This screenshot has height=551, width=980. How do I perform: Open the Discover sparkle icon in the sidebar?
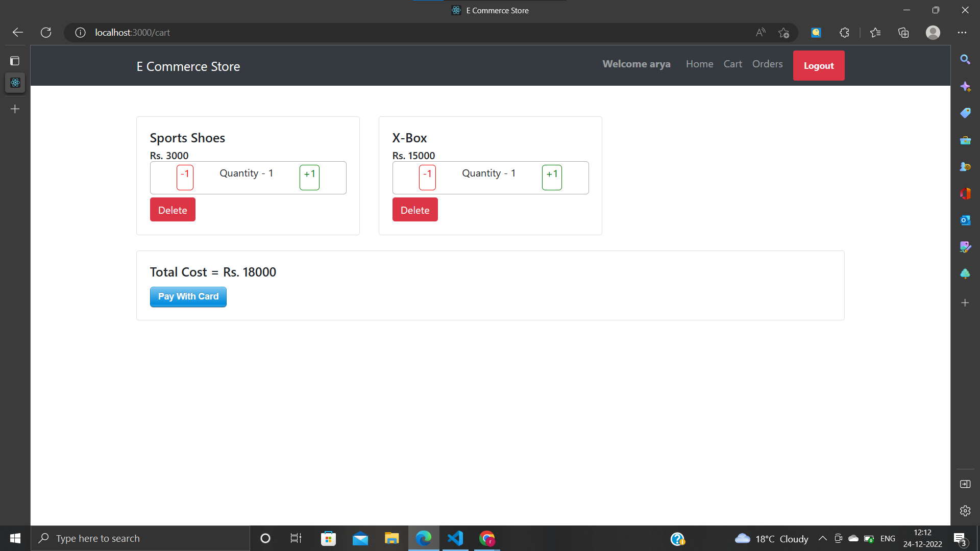point(965,87)
